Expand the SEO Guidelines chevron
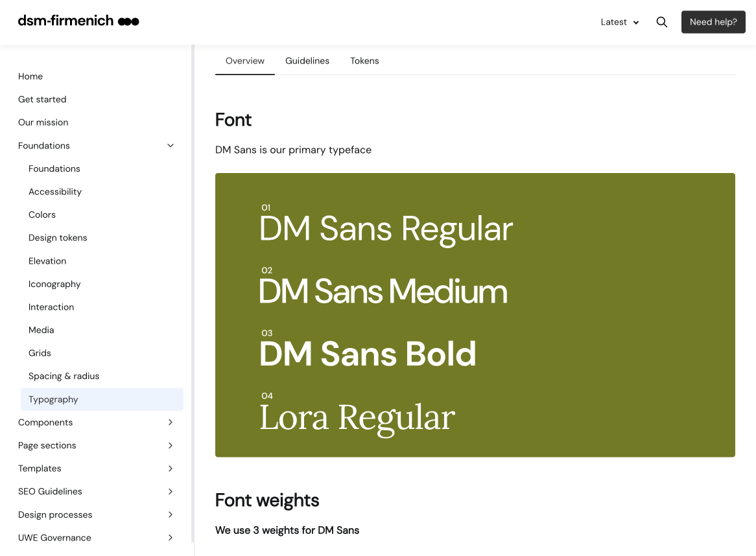Viewport: 756px width, 556px height. pyautogui.click(x=171, y=492)
